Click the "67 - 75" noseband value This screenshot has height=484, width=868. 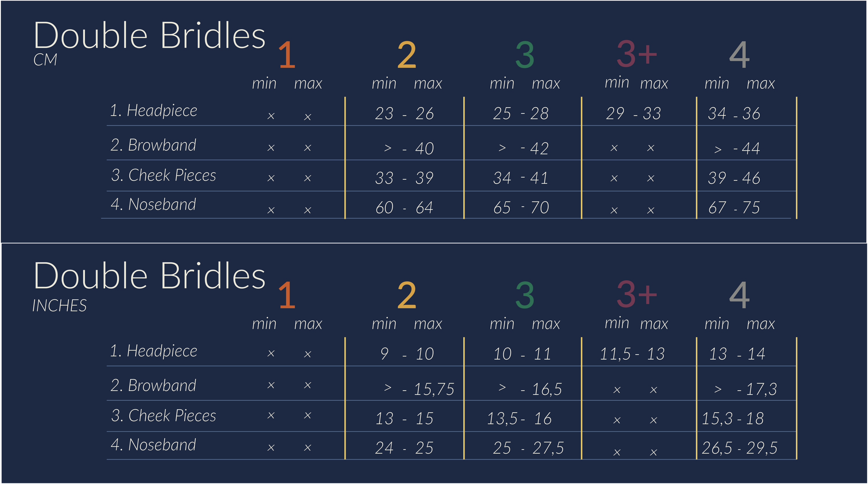734,208
